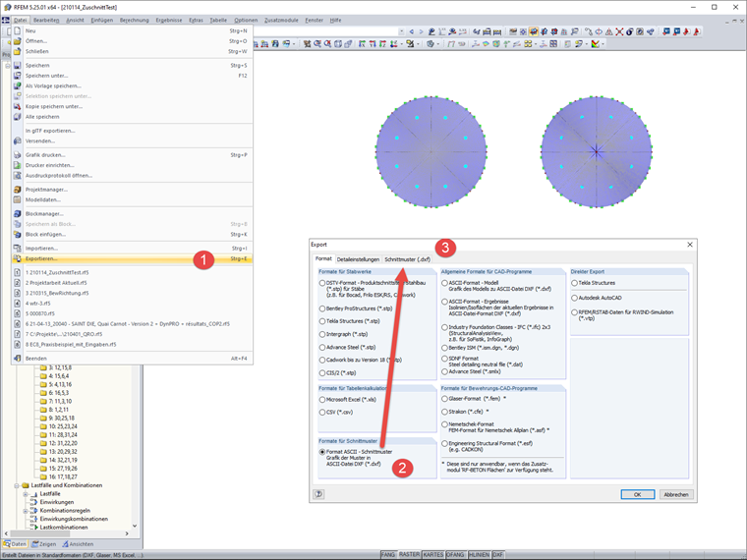Open dropdown arrow next to results icon
This screenshot has width=747, height=560.
(x=603, y=44)
